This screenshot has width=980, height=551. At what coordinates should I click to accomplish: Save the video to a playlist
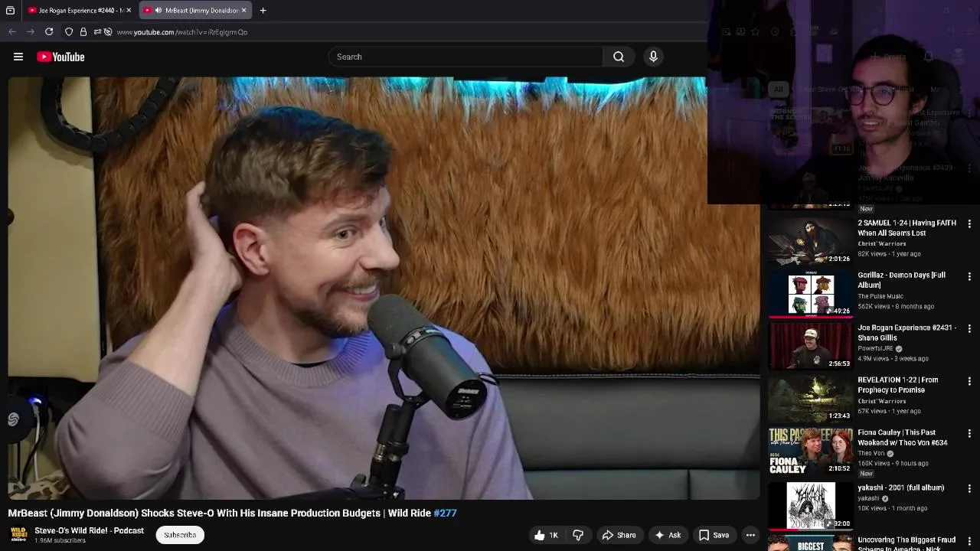(714, 535)
